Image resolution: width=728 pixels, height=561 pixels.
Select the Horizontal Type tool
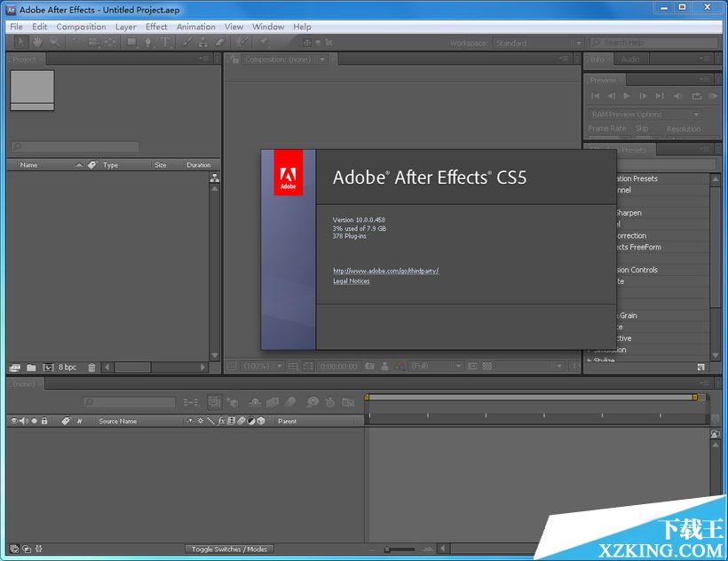tap(165, 43)
